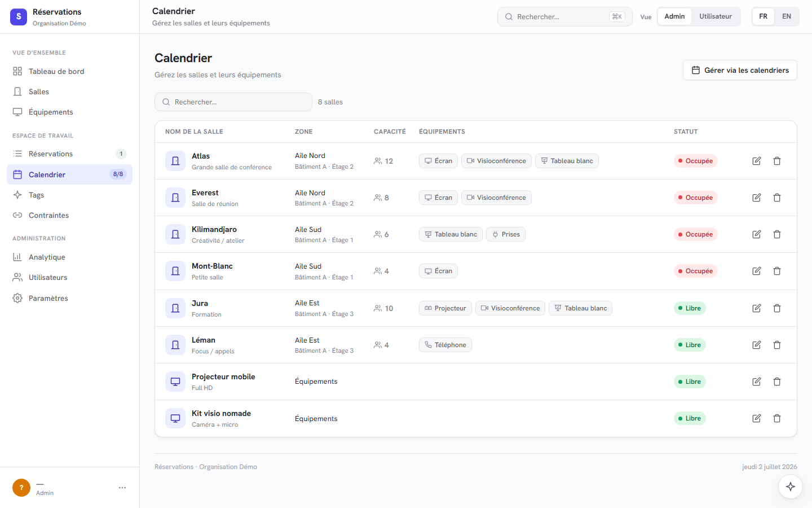
Task: Open edit for Kilimandjaro room
Action: point(757,234)
